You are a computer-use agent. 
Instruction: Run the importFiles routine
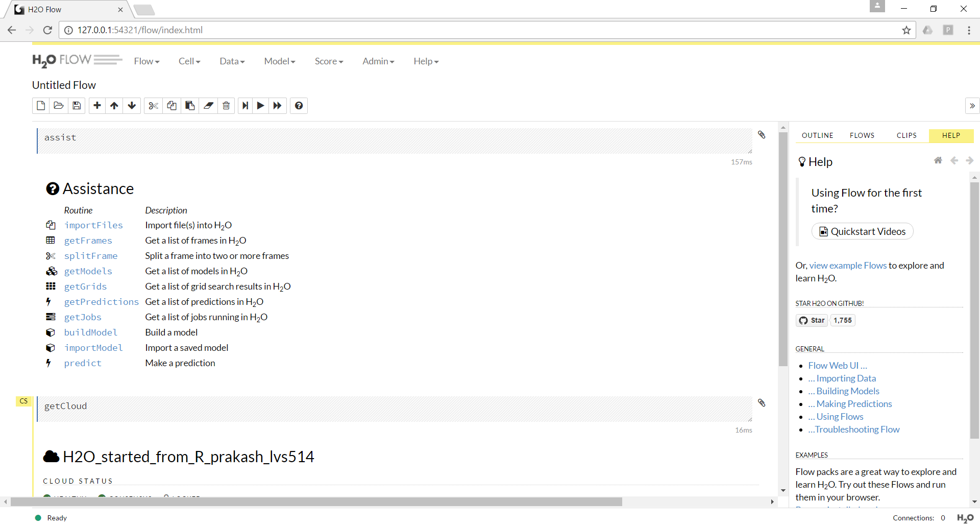[x=93, y=225]
